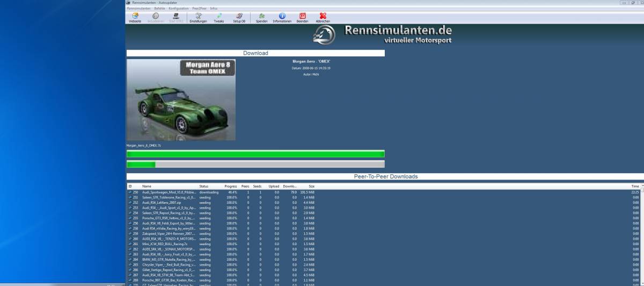Launch Setup DB from the toolbar

239,17
